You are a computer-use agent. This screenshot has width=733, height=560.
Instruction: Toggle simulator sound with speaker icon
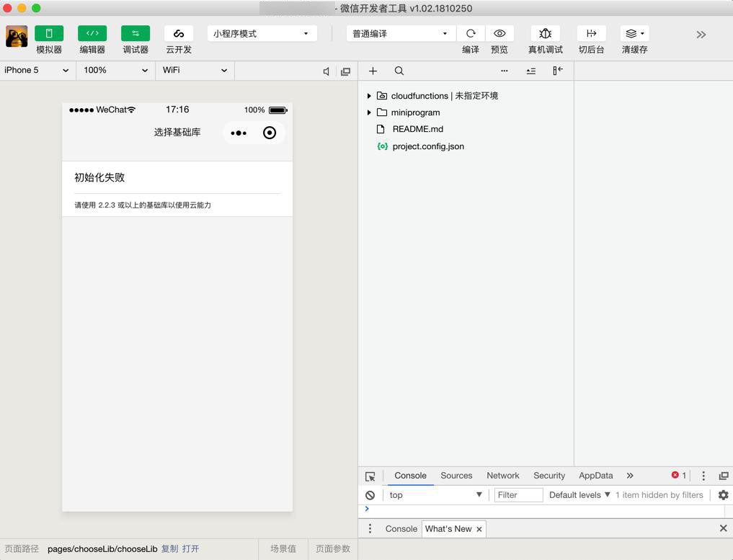pos(326,71)
